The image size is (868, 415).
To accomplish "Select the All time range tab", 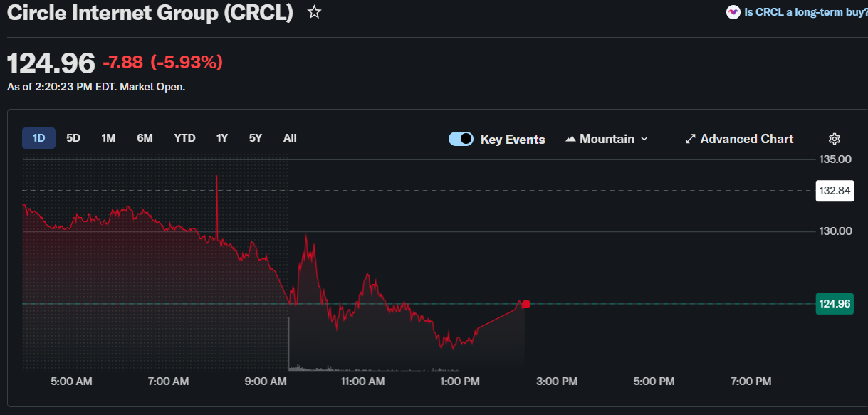I will tap(290, 138).
